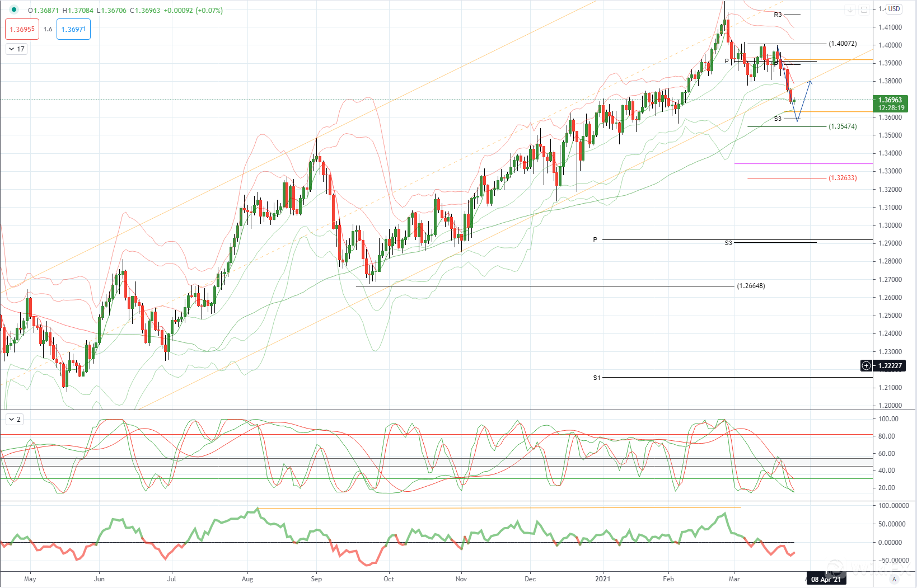The width and height of the screenshot is (917, 588).
Task: Click the blue buy price 1.36971
Action: (x=73, y=29)
